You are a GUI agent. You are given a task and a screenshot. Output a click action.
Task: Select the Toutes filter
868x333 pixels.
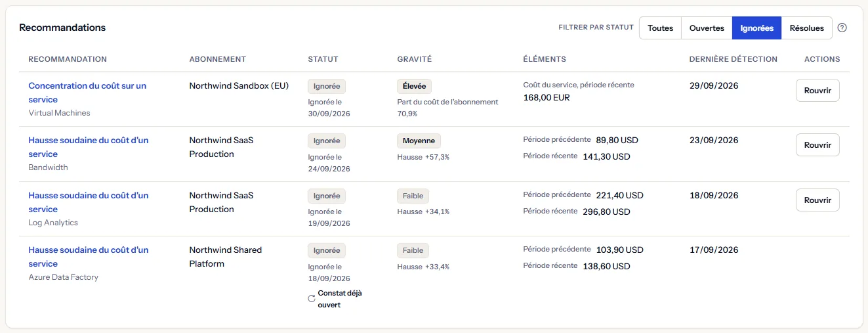(x=660, y=28)
